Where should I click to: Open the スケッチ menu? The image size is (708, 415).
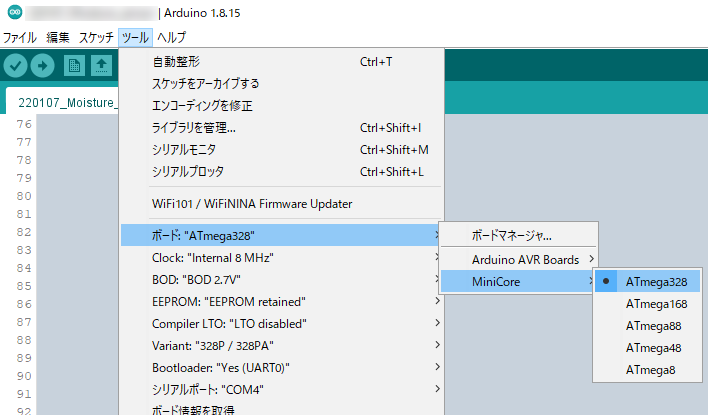click(96, 38)
